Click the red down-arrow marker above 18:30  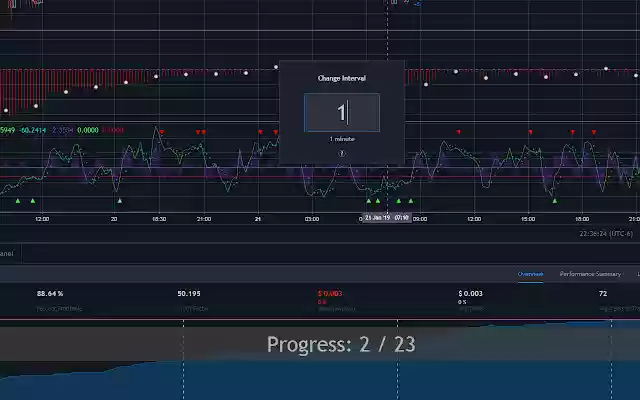click(162, 132)
